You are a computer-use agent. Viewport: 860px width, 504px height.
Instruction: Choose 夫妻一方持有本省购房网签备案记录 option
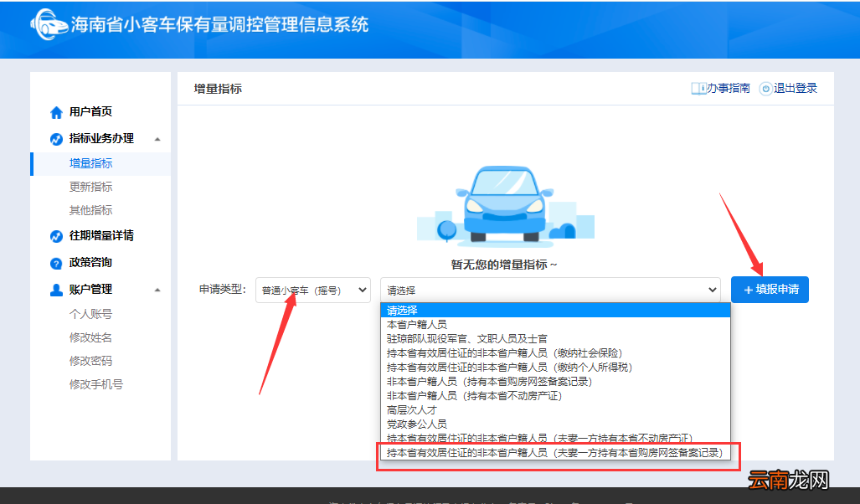coord(555,453)
